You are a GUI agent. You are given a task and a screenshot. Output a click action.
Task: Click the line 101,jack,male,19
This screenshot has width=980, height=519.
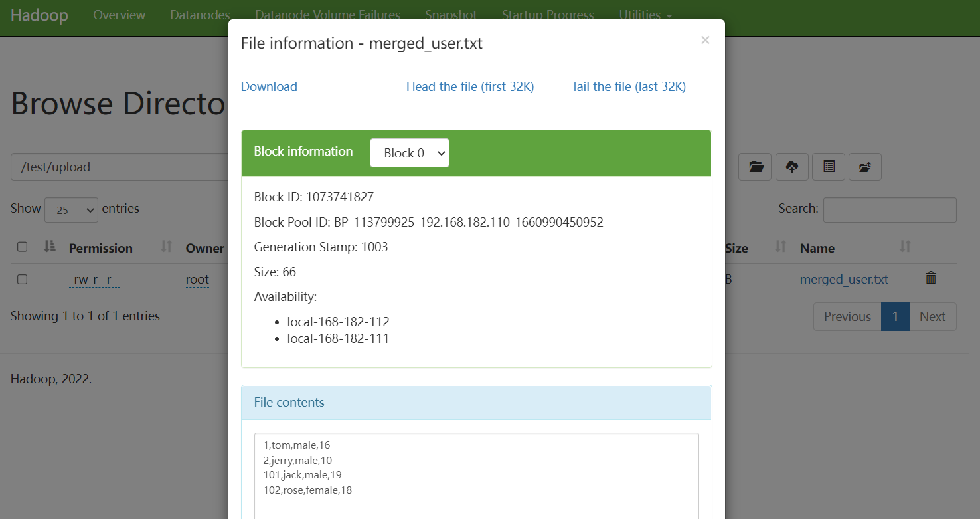click(x=303, y=474)
